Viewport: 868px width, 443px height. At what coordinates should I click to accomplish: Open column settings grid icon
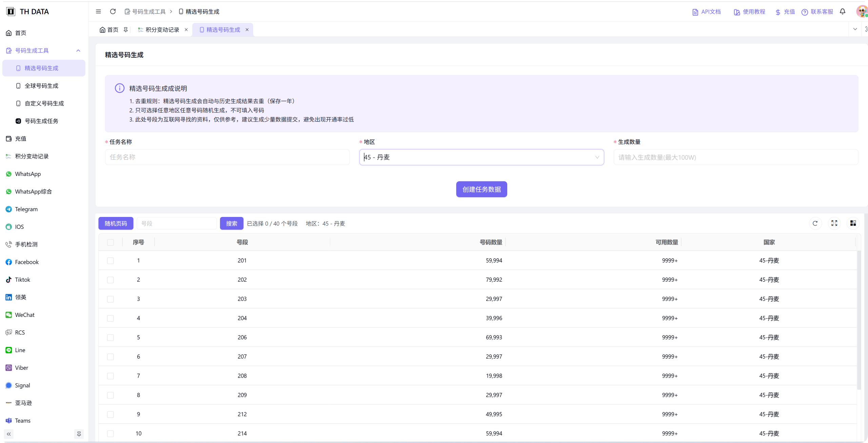point(853,223)
